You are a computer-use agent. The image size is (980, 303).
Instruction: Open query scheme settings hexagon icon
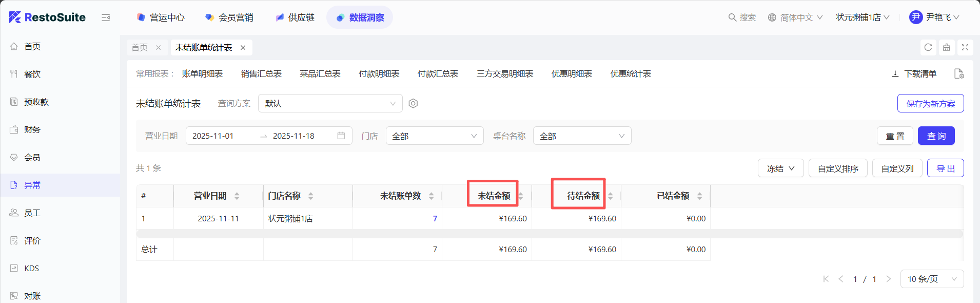pos(413,104)
